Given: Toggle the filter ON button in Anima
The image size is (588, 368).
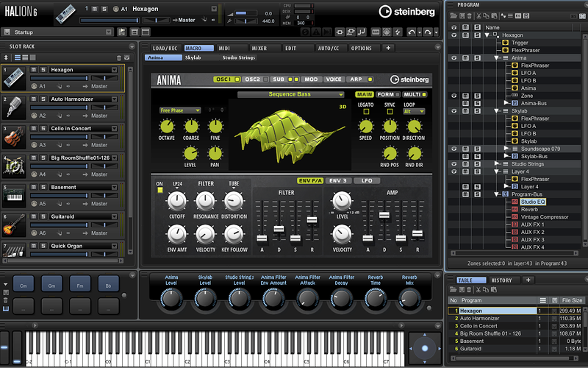Looking at the screenshot, I should (x=159, y=191).
